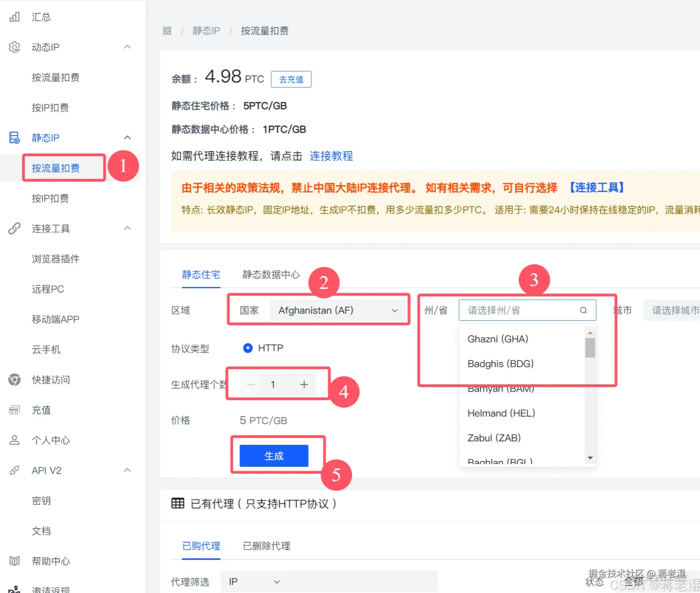Image resolution: width=700 pixels, height=593 pixels.
Task: Click the table icon next to 已有代理
Action: pos(178,503)
